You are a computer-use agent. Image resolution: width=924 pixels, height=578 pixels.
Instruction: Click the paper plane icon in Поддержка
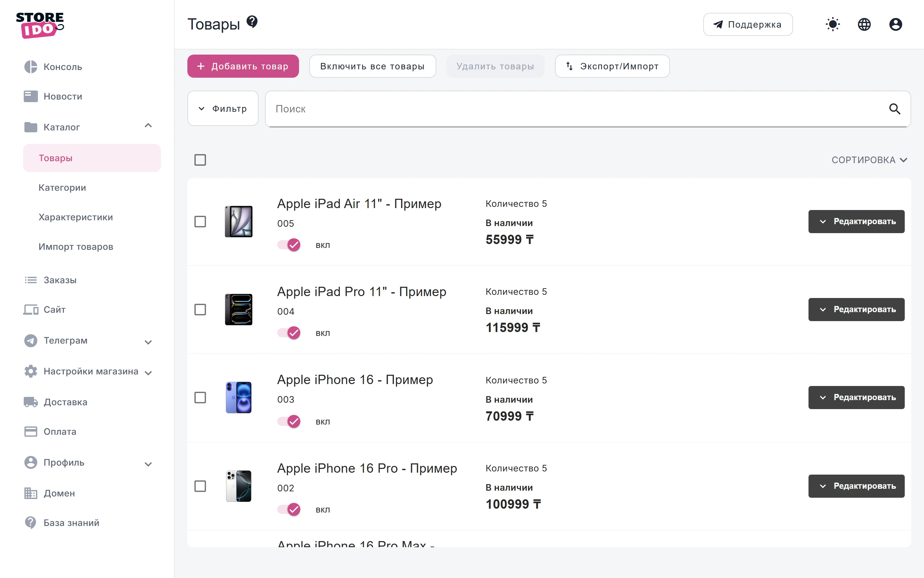(718, 24)
